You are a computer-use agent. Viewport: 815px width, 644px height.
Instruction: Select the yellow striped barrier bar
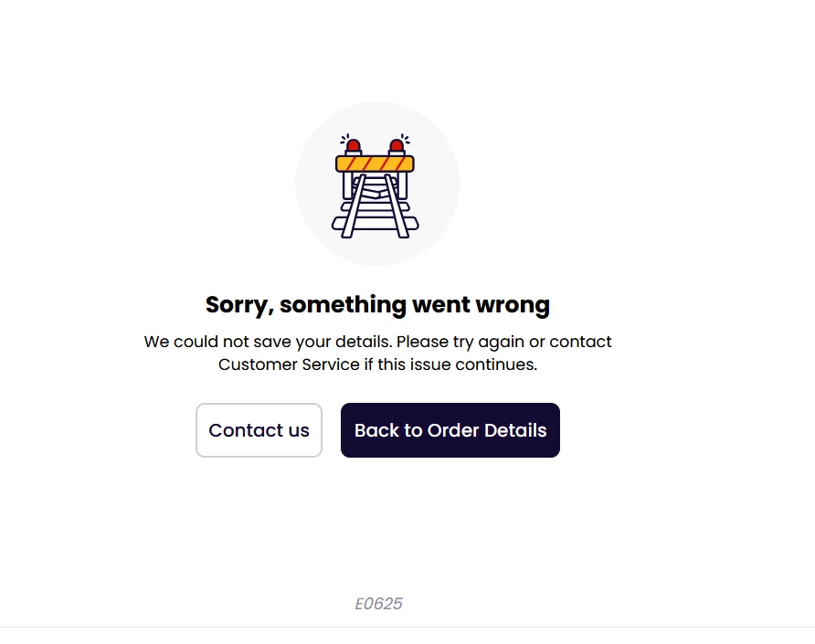[x=375, y=164]
